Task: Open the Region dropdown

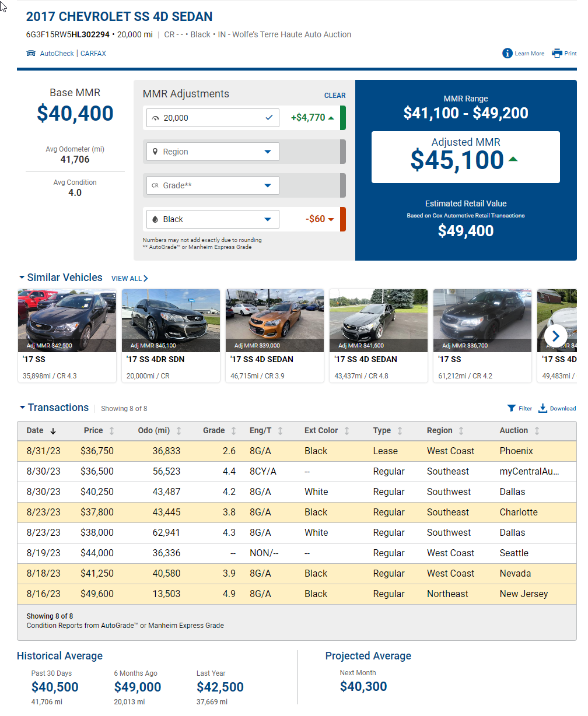Action: pyautogui.click(x=268, y=152)
